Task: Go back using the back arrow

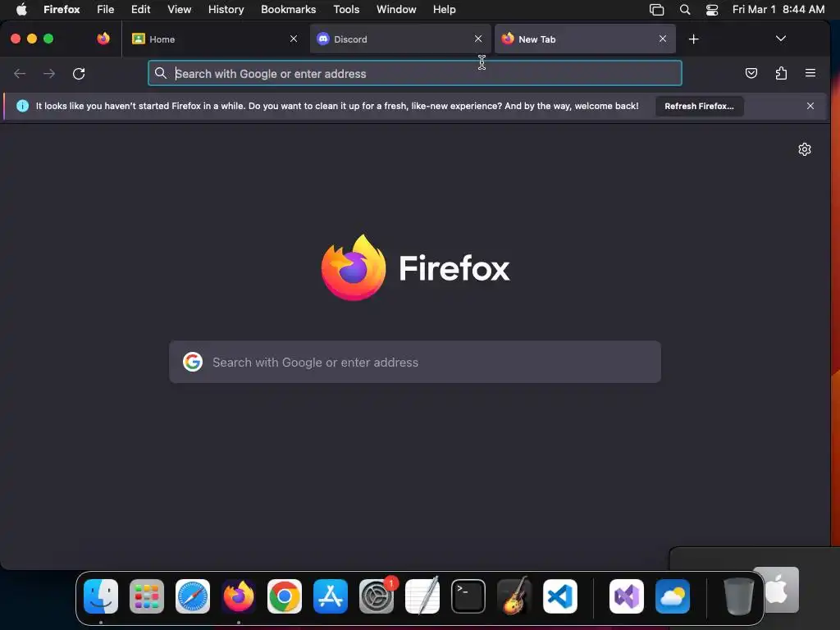Action: (20, 73)
